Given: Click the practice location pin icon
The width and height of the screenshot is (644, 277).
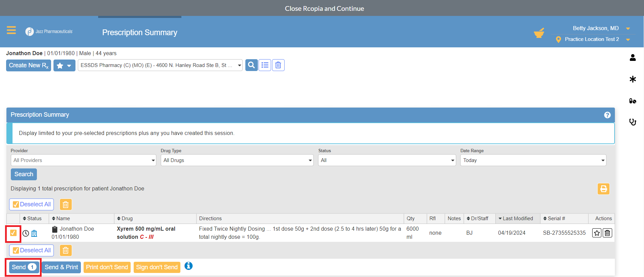Looking at the screenshot, I should (558, 40).
